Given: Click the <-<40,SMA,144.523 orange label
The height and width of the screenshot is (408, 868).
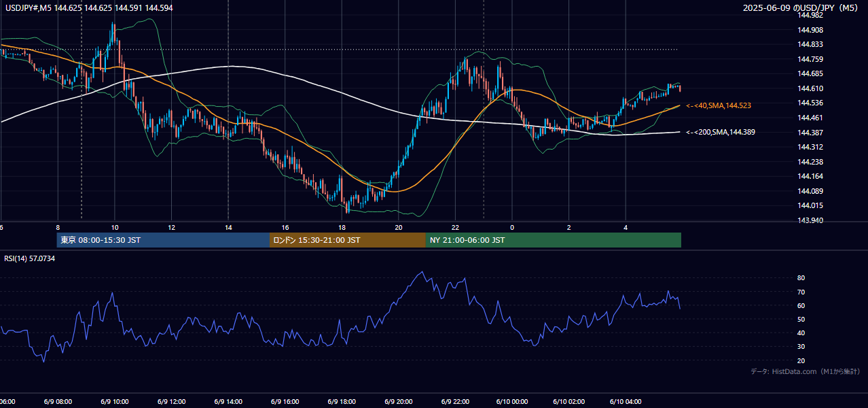Looking at the screenshot, I should pyautogui.click(x=719, y=106).
